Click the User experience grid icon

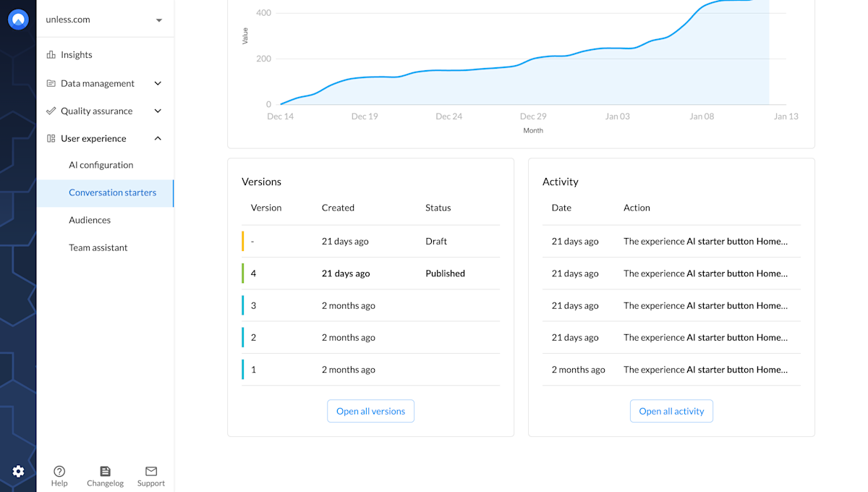pyautogui.click(x=51, y=137)
